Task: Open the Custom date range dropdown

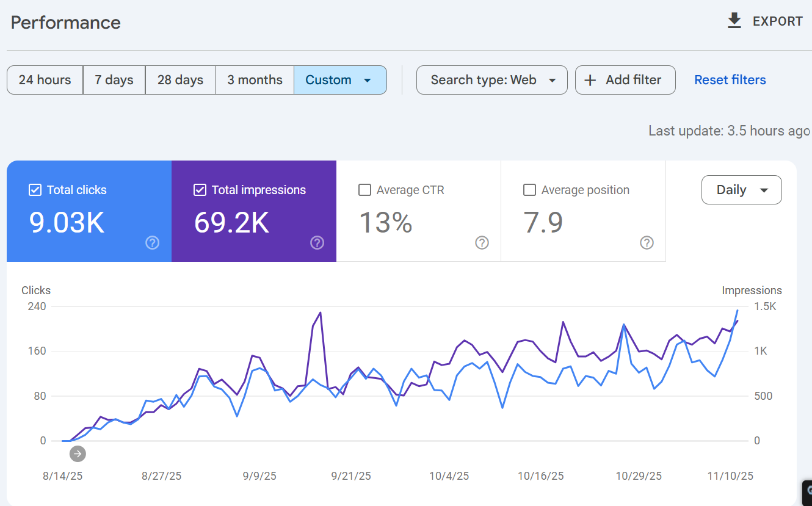Action: click(x=340, y=80)
